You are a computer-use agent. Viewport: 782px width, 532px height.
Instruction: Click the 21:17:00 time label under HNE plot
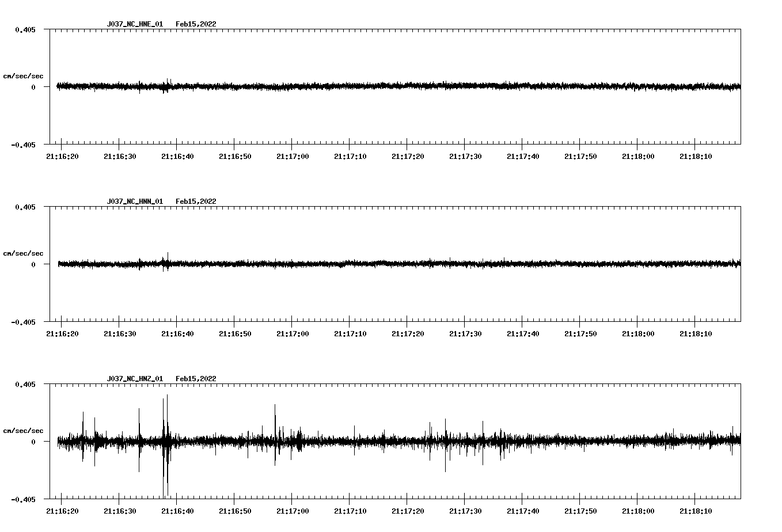point(293,157)
